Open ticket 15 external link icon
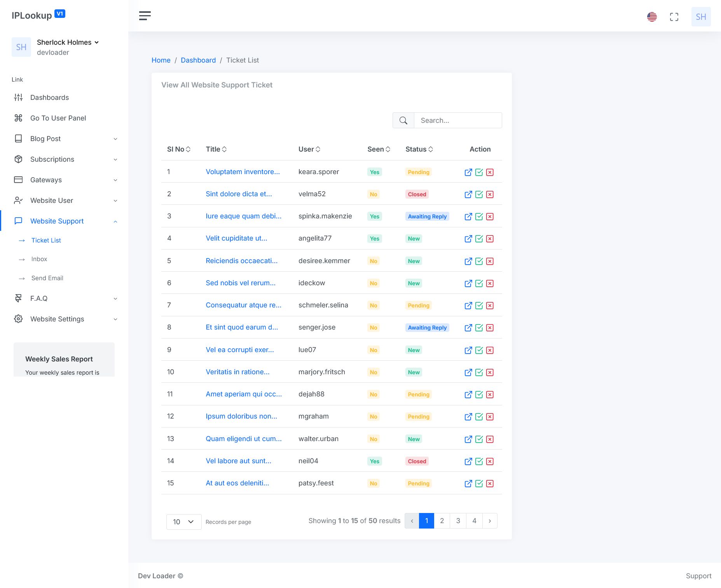 click(468, 483)
